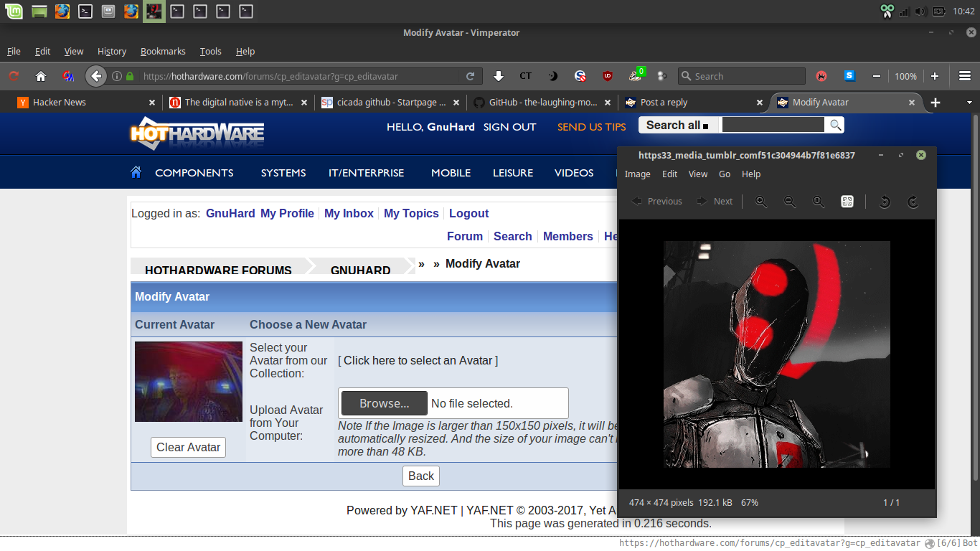980x551 pixels.
Task: Click SIGN OUT in the site header
Action: click(x=510, y=126)
